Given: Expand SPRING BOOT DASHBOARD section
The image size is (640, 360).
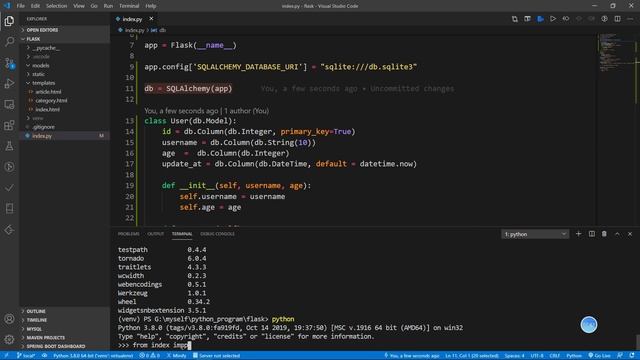Looking at the screenshot, I should [x=64, y=346].
